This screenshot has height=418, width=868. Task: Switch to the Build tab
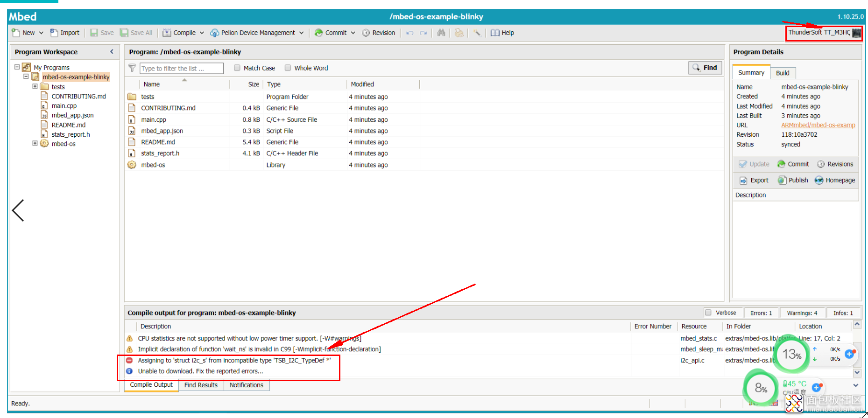tap(783, 73)
